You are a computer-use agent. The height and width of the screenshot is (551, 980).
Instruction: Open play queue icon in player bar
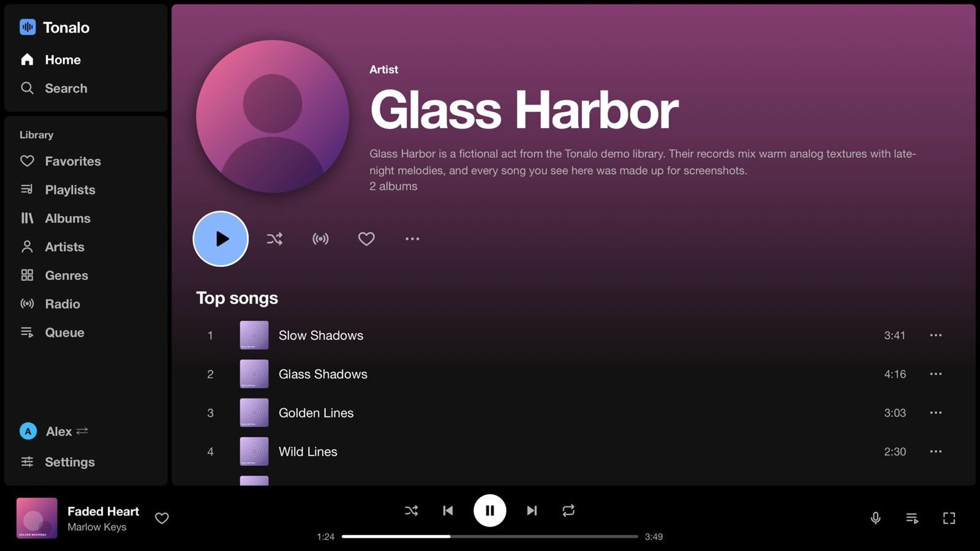click(912, 519)
